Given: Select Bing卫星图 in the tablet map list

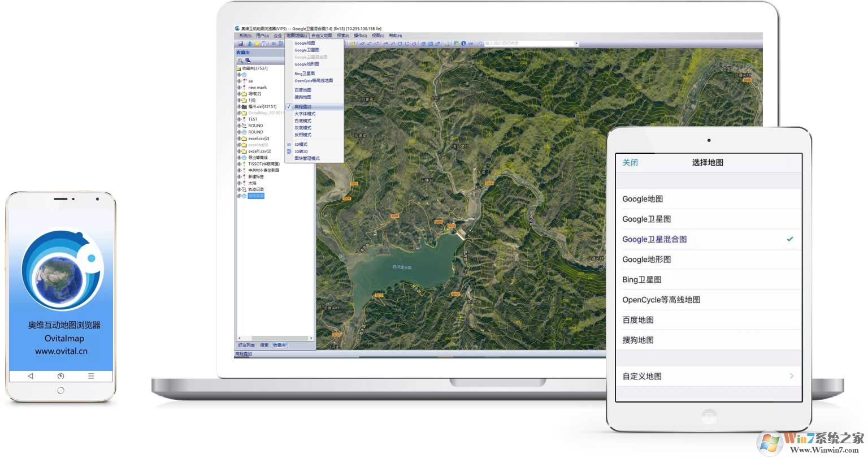Looking at the screenshot, I should tap(642, 279).
